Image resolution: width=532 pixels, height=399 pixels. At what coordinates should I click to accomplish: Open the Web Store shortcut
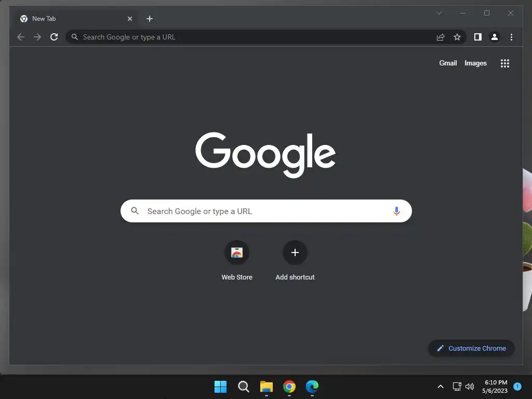tap(237, 261)
